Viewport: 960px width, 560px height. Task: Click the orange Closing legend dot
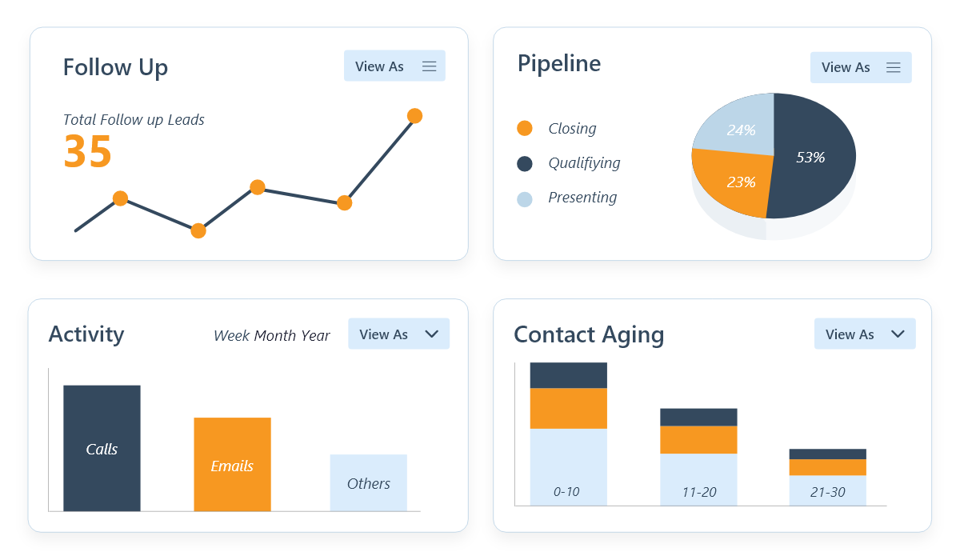click(525, 129)
